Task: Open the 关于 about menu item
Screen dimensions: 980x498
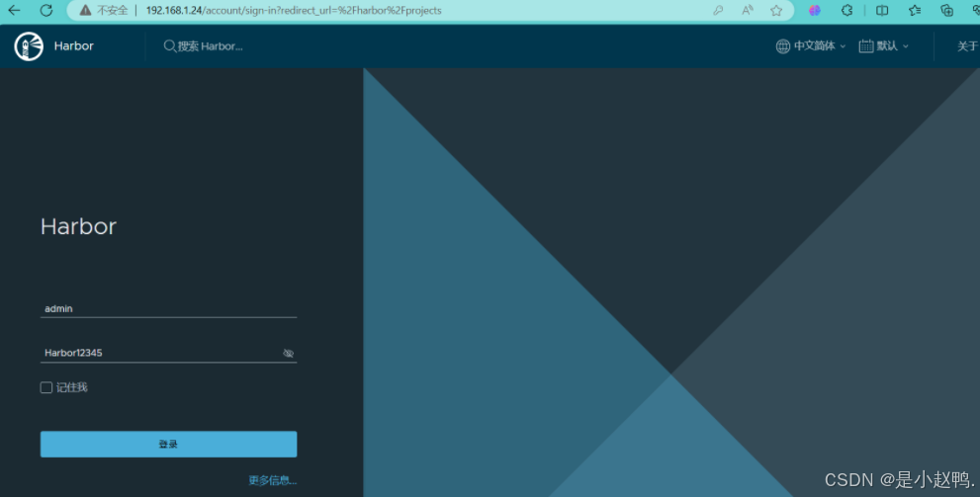Action: point(967,46)
